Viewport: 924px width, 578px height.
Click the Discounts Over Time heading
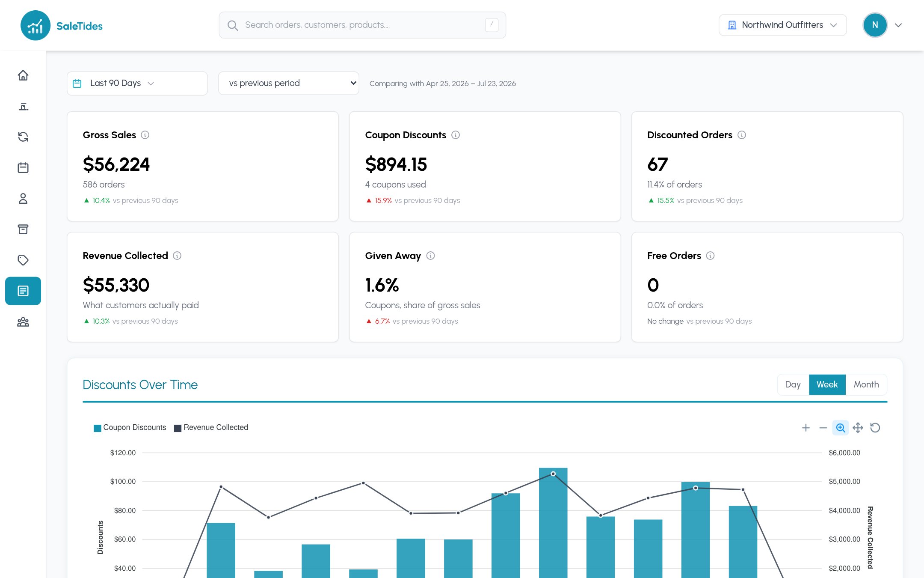[140, 385]
